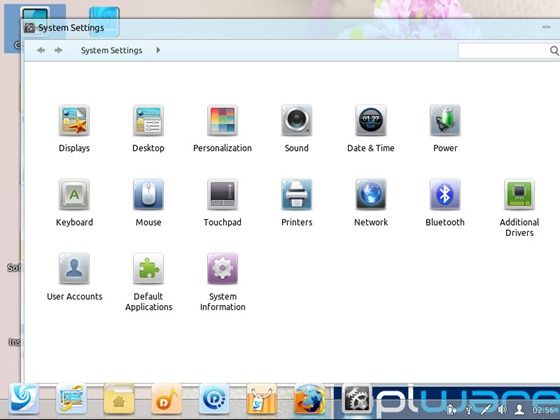Focus the search field in System Settings

click(509, 51)
